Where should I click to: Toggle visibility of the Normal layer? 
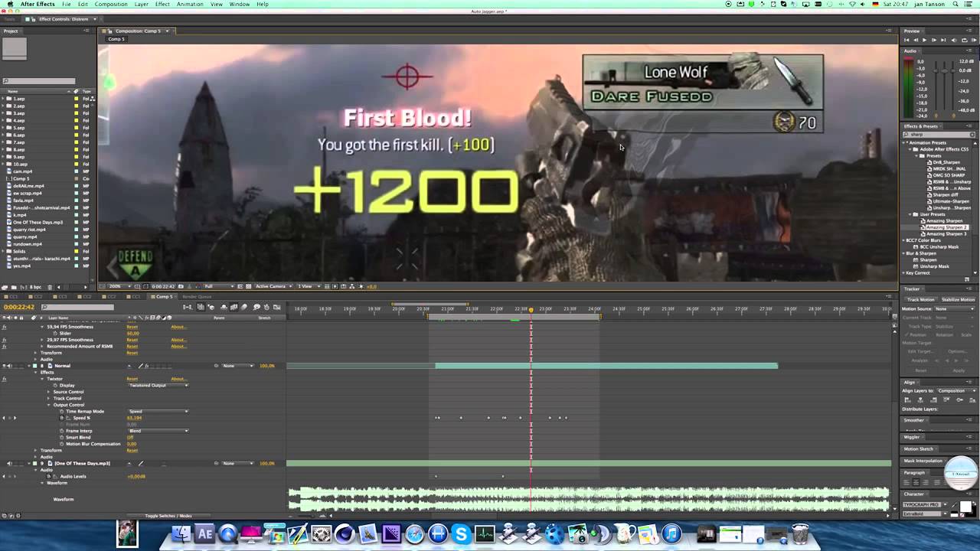5,366
